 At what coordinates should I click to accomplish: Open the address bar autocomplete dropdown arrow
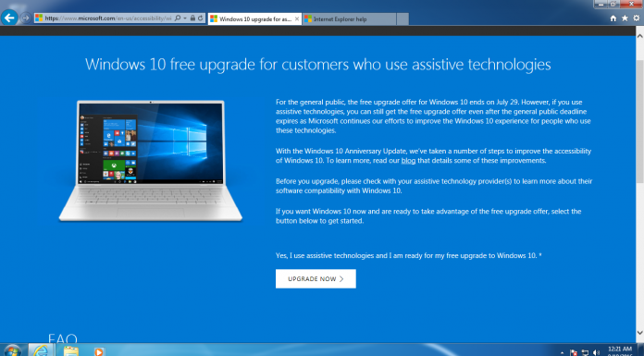(x=185, y=18)
